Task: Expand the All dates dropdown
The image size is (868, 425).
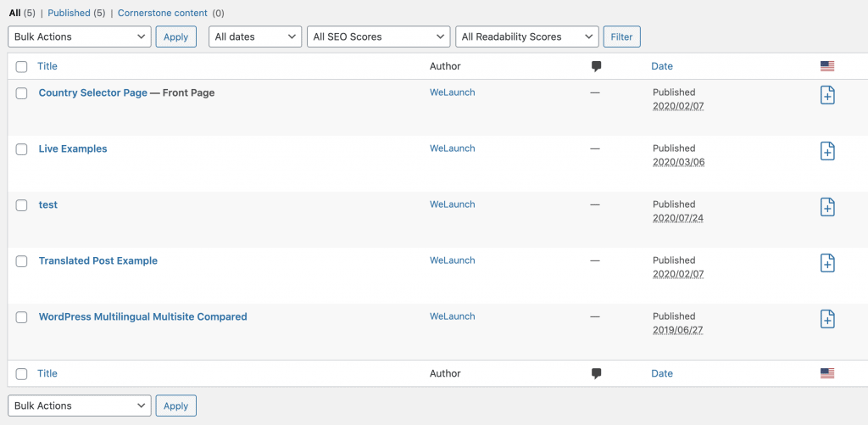Action: pyautogui.click(x=255, y=36)
